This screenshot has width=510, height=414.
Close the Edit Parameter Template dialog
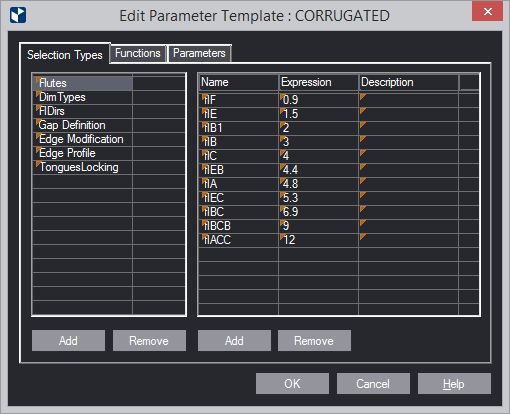coord(487,12)
